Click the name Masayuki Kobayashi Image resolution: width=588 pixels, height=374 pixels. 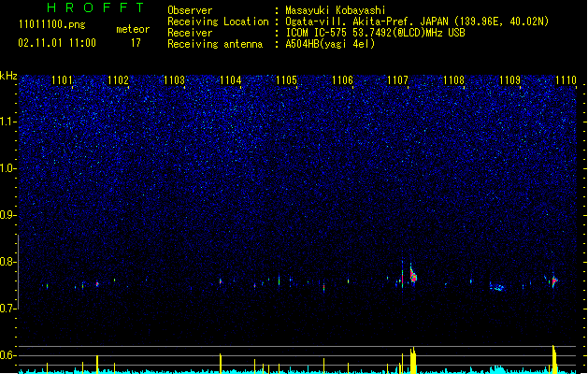pos(336,10)
